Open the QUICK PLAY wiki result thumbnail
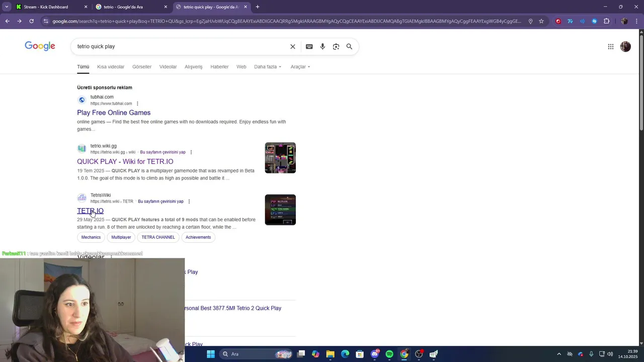The height and width of the screenshot is (362, 644). 280,158
